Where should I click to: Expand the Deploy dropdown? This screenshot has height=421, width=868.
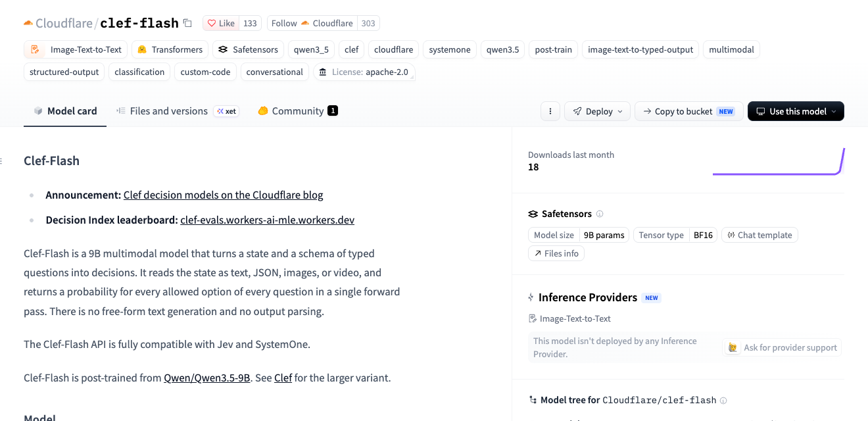click(x=597, y=111)
